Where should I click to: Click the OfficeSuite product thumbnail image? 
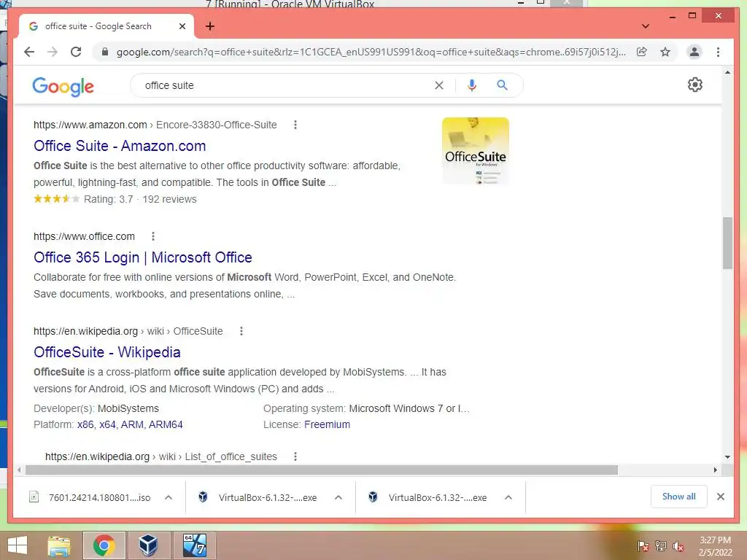pos(476,150)
